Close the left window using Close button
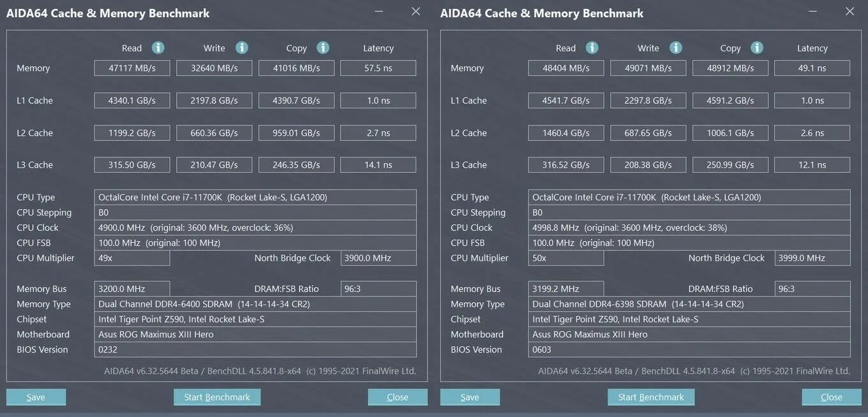The image size is (868, 417). 398,397
